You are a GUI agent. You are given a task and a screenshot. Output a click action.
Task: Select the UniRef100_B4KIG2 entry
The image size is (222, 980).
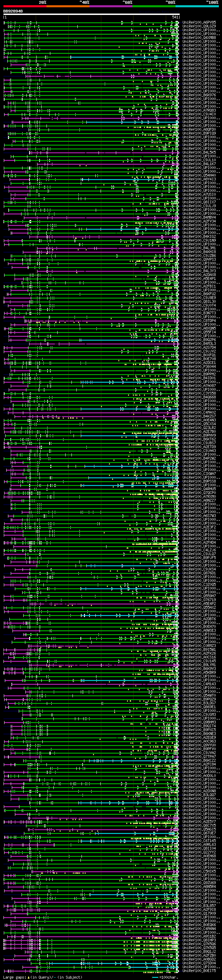point(199,237)
